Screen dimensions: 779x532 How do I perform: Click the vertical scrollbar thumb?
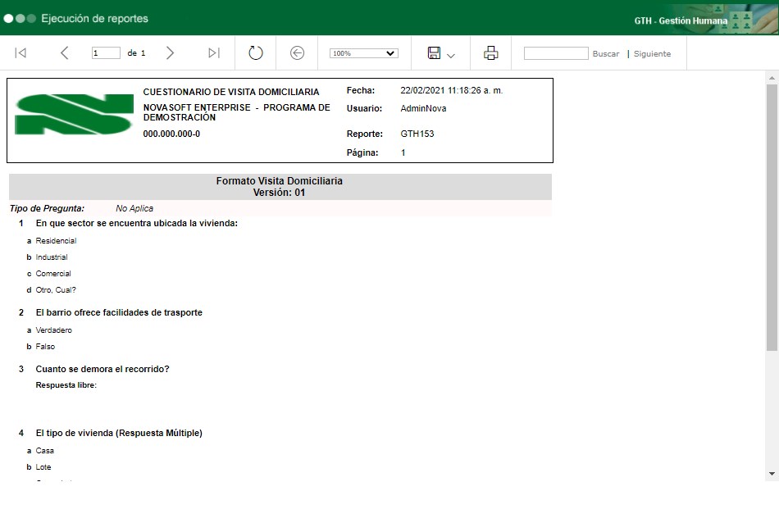pyautogui.click(x=772, y=217)
